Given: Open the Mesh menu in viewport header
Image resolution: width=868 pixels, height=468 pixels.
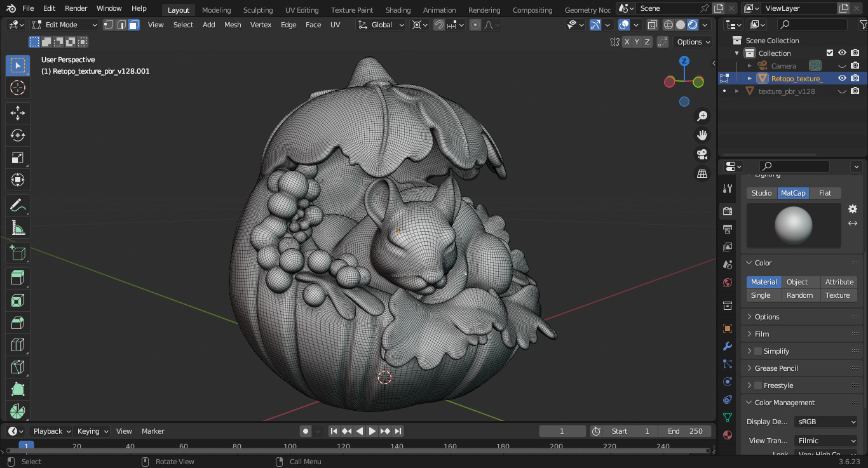Looking at the screenshot, I should pyautogui.click(x=233, y=25).
